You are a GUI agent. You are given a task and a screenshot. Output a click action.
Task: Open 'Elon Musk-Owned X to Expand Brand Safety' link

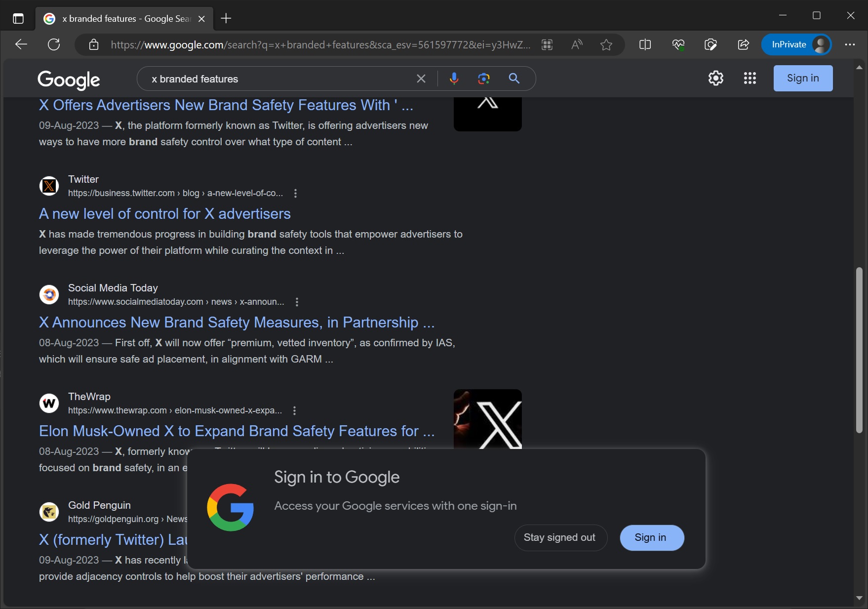click(x=237, y=431)
